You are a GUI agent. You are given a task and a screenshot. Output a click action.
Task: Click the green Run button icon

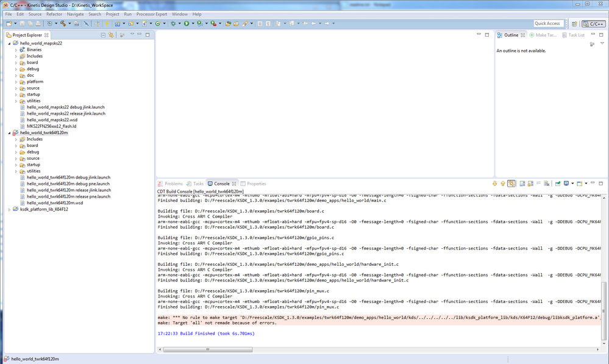coord(187,23)
